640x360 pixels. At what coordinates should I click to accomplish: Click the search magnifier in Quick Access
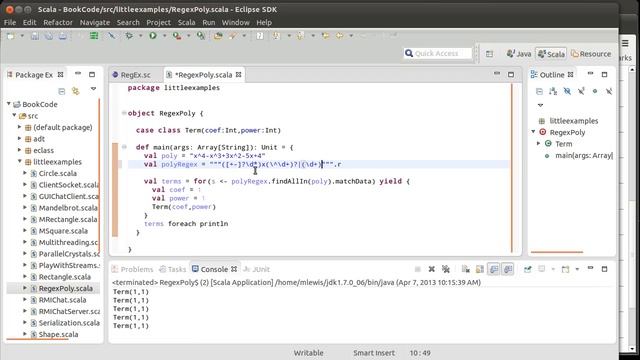click(409, 53)
